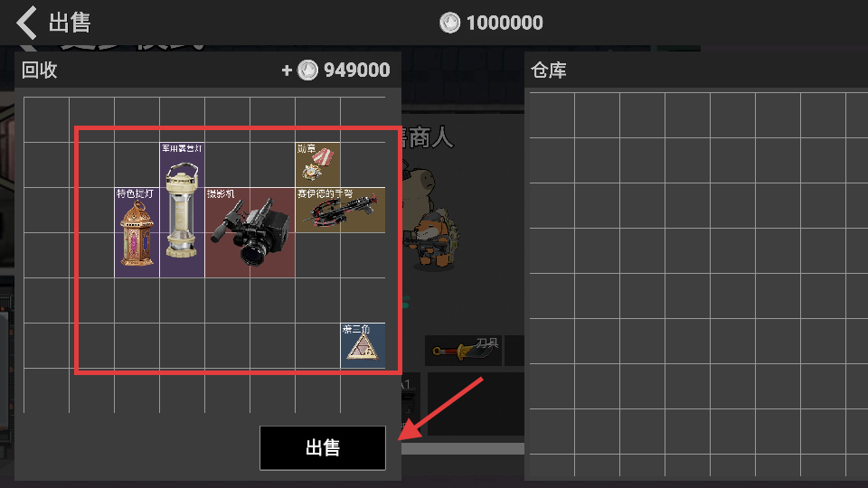Click the 949000 recycle value amount
This screenshot has height=488, width=868.
click(357, 70)
